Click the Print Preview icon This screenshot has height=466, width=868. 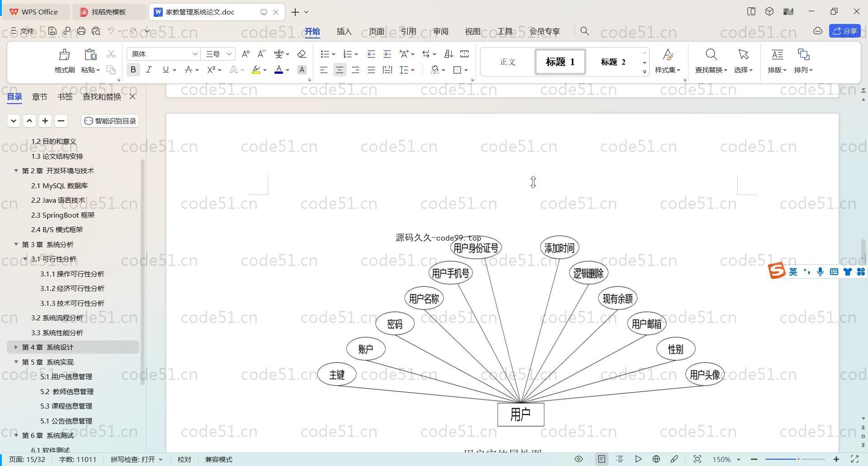point(96,31)
